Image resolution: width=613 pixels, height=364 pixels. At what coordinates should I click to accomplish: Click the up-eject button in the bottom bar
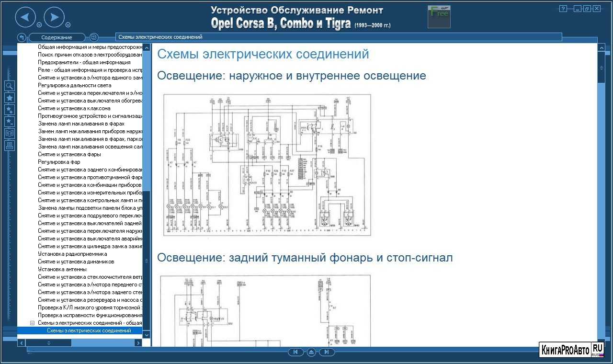311,352
